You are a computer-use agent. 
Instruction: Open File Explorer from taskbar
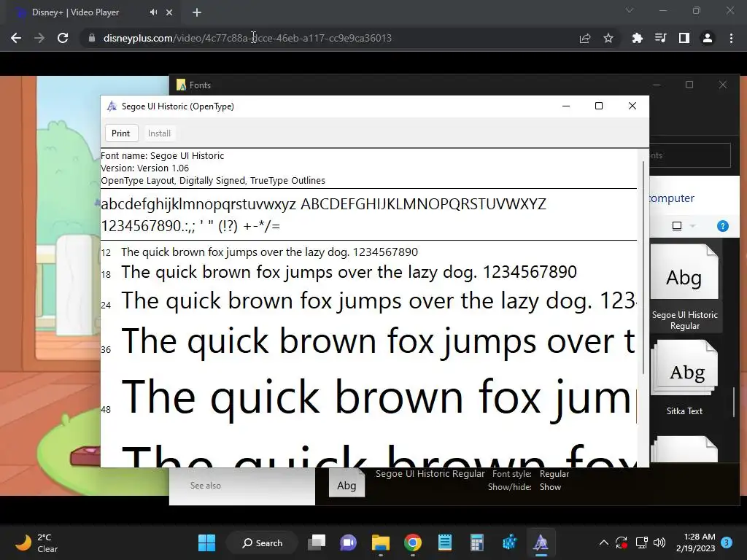pyautogui.click(x=381, y=542)
